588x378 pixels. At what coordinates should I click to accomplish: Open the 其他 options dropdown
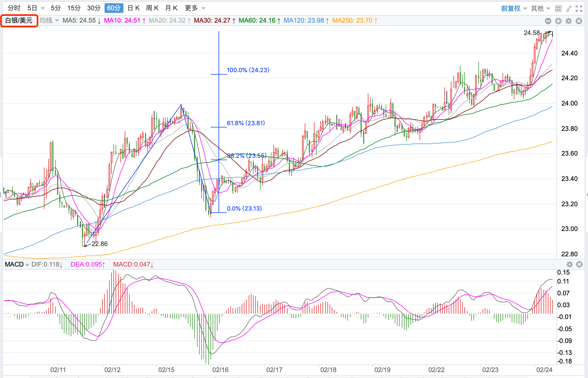(540, 9)
